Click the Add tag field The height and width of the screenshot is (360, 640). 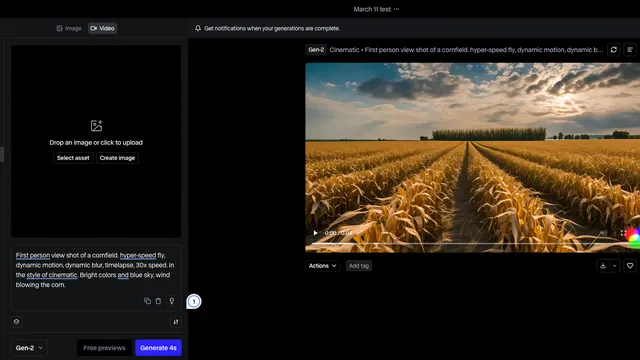(x=359, y=266)
